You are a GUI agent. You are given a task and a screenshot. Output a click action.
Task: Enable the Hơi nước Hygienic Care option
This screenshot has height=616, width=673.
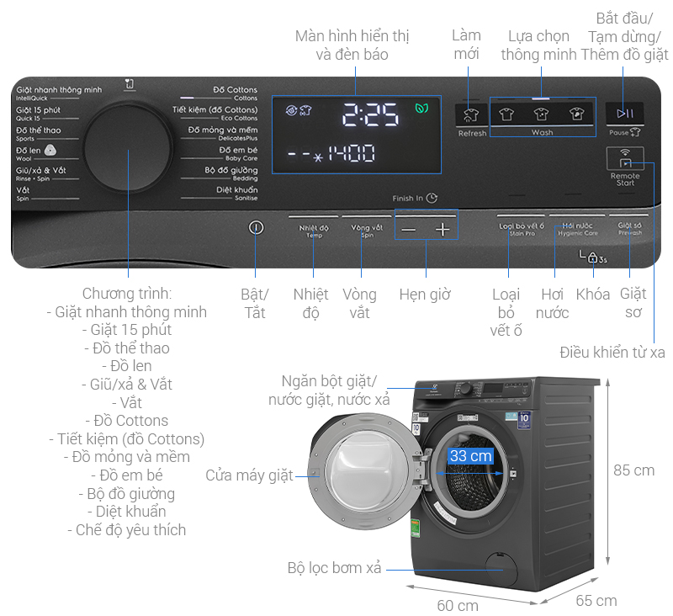click(x=577, y=227)
